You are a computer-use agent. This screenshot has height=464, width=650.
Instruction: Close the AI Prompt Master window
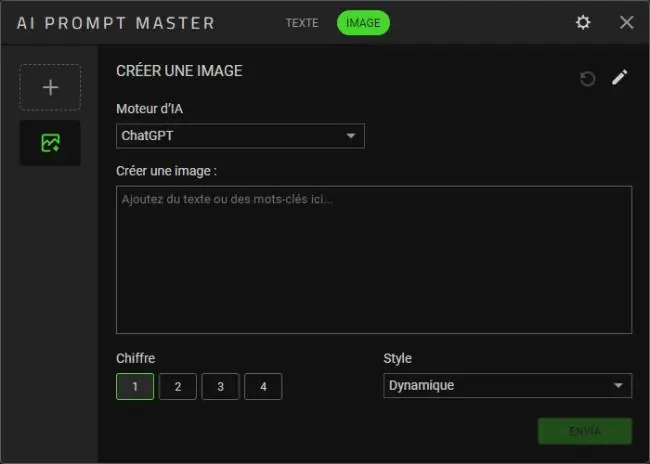(626, 22)
